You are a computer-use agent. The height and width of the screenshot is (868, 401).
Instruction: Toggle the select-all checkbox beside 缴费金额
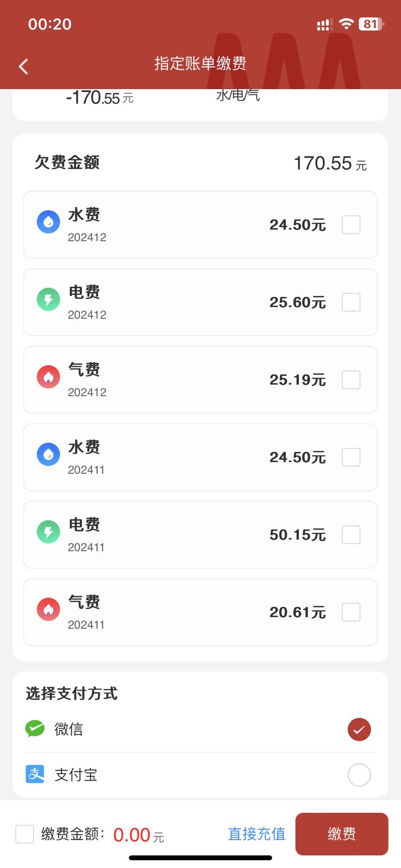click(x=25, y=834)
